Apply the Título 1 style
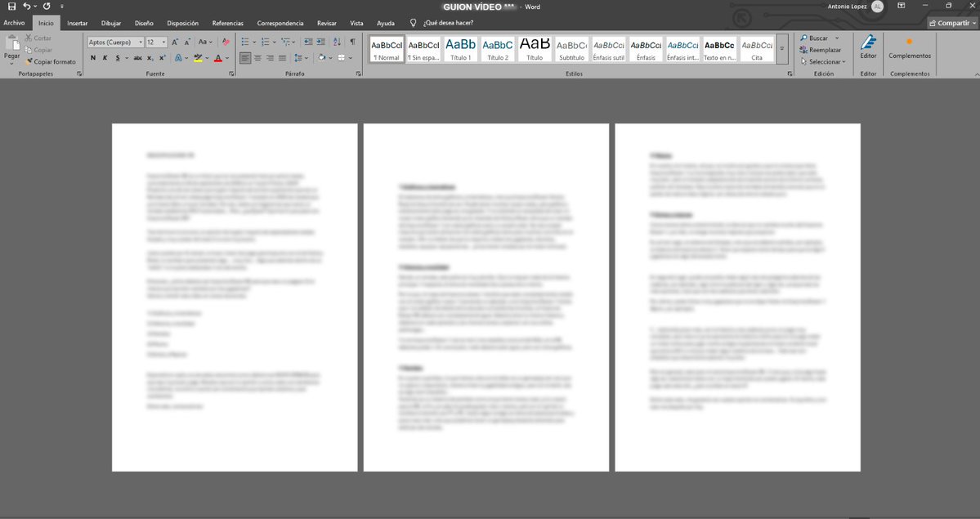Viewport: 980px width, 519px height. tap(461, 49)
